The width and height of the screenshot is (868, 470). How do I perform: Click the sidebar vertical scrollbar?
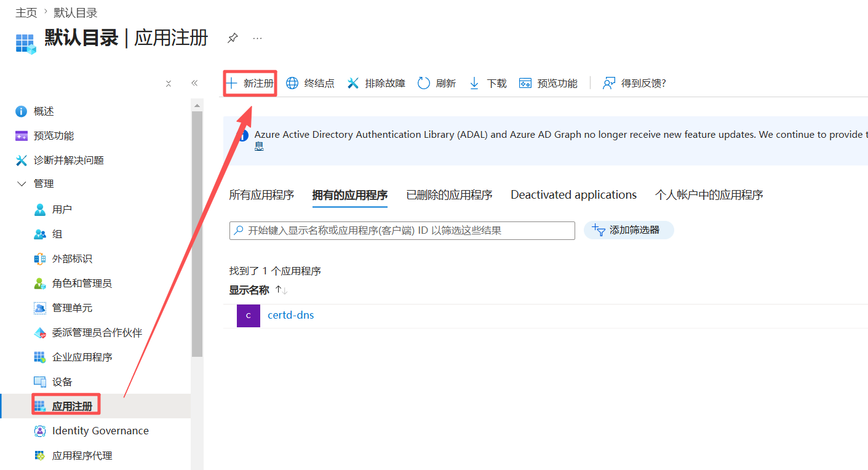(197, 234)
